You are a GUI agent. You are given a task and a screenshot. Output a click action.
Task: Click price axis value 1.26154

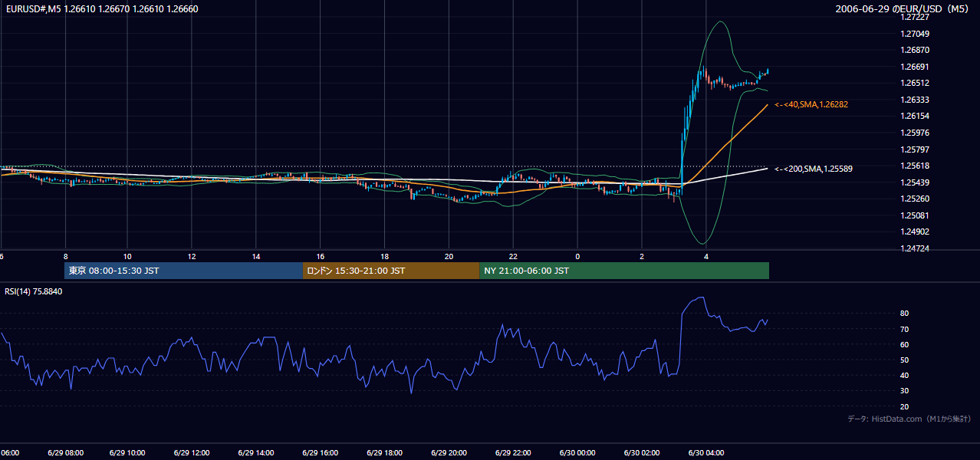tap(915, 116)
